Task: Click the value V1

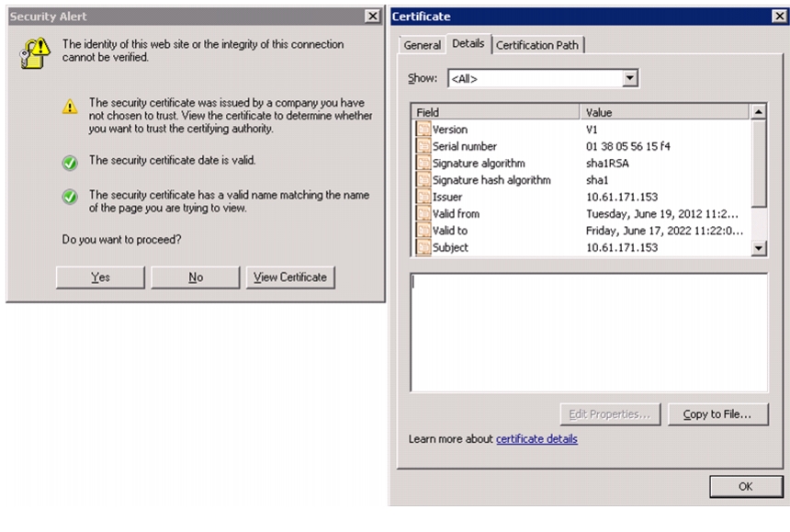Action: (x=592, y=130)
